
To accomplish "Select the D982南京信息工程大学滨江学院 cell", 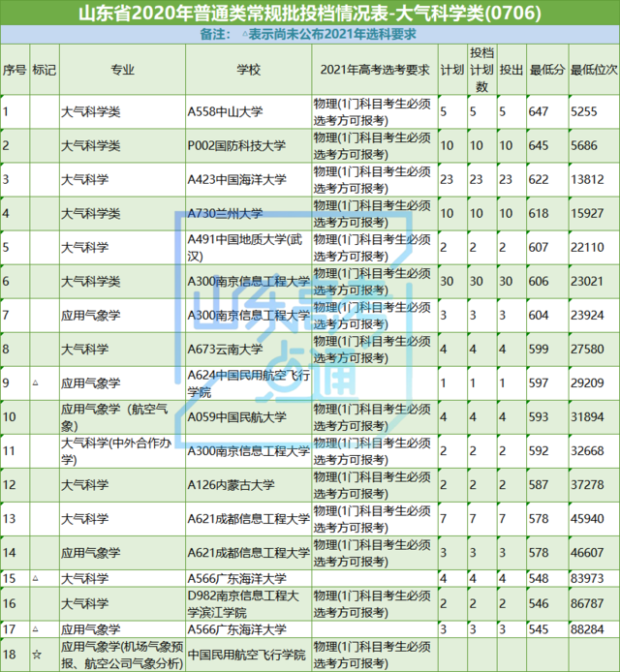I will tap(248, 603).
